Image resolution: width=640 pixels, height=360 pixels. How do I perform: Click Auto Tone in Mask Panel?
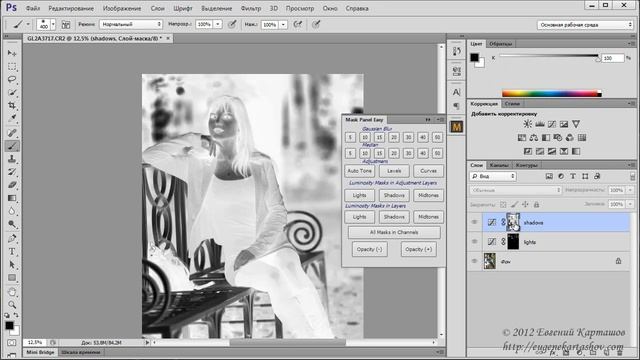coord(360,171)
